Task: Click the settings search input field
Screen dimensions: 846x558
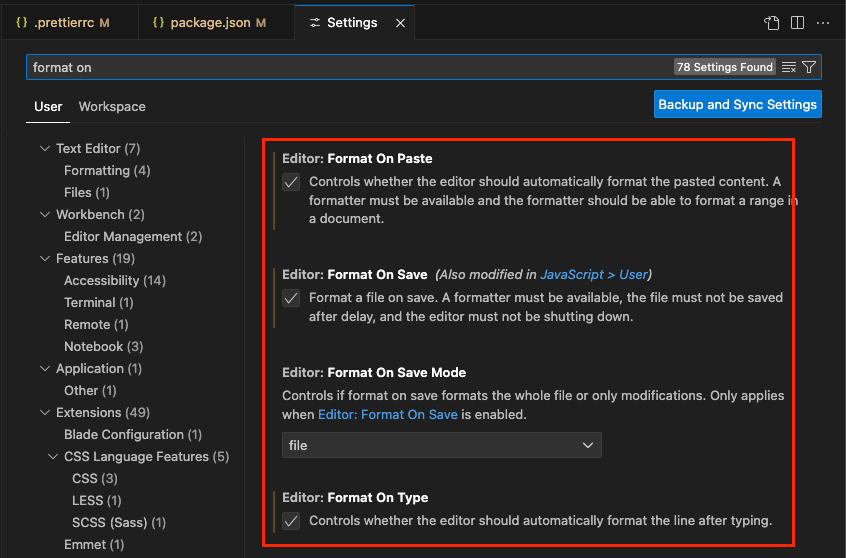Action: click(x=350, y=67)
